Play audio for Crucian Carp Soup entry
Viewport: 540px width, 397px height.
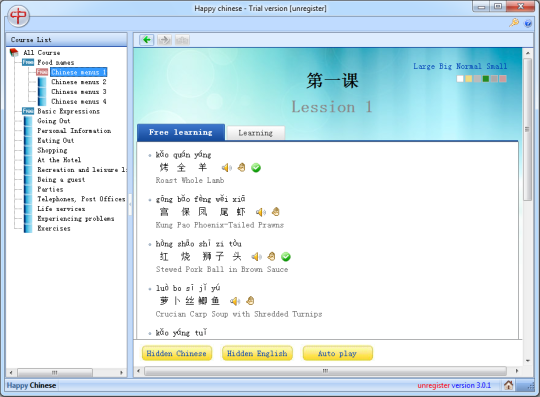pyautogui.click(x=235, y=301)
